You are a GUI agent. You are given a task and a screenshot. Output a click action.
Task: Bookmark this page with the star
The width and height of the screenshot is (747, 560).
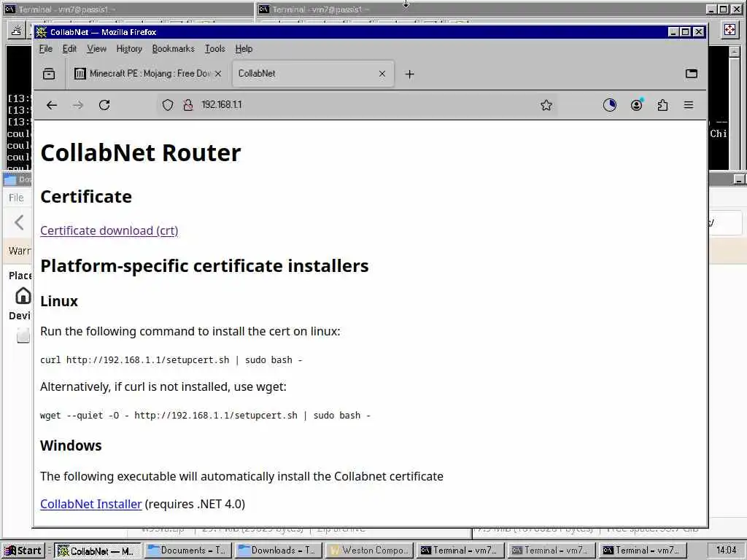546,105
